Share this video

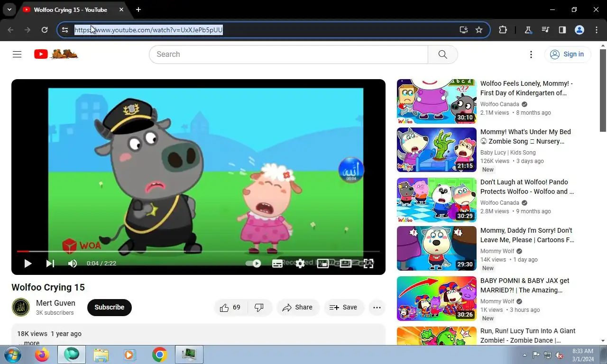[x=298, y=307]
